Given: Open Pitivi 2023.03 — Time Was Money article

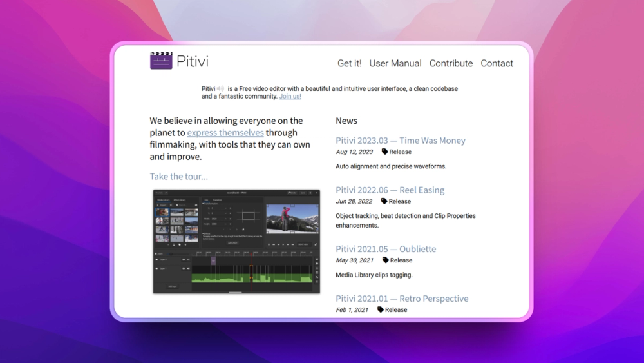Looking at the screenshot, I should point(401,141).
